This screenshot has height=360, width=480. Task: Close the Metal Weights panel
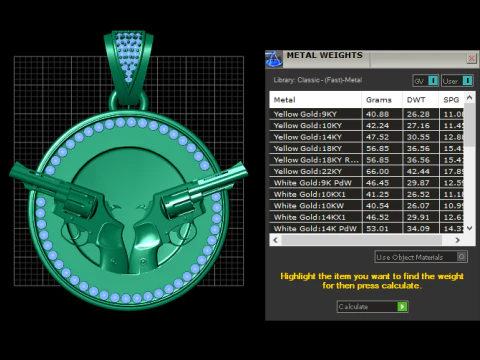(471, 59)
